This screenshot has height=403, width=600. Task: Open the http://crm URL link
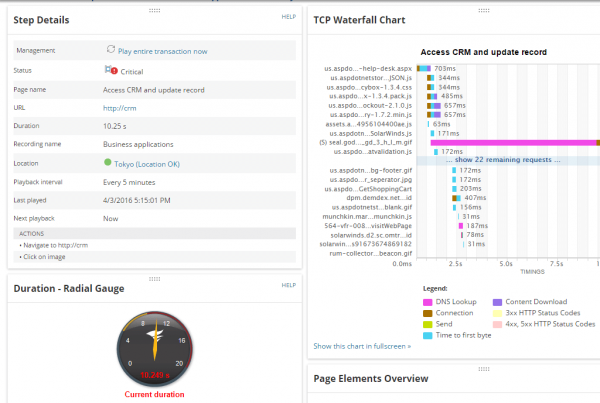(119, 108)
